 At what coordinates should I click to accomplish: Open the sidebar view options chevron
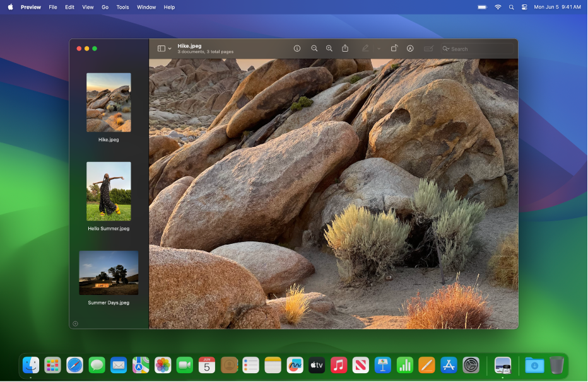(169, 48)
